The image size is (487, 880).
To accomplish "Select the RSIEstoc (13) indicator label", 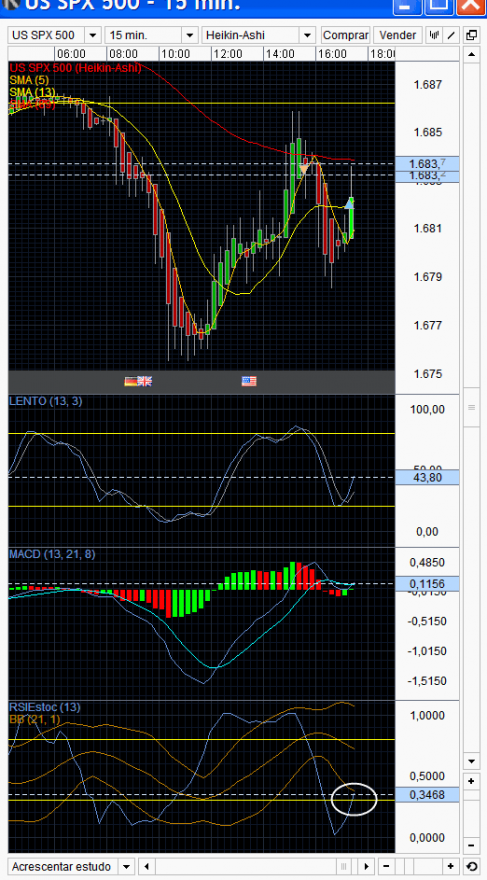I will (x=43, y=706).
